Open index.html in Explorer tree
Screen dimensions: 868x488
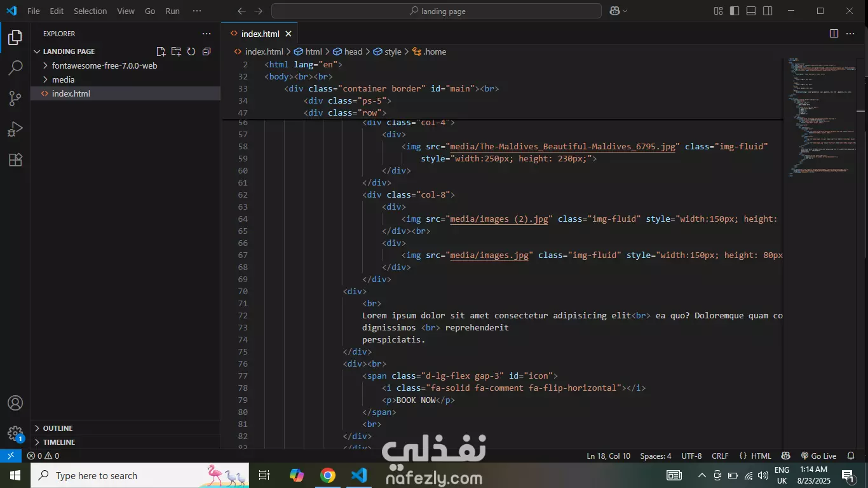125,93
